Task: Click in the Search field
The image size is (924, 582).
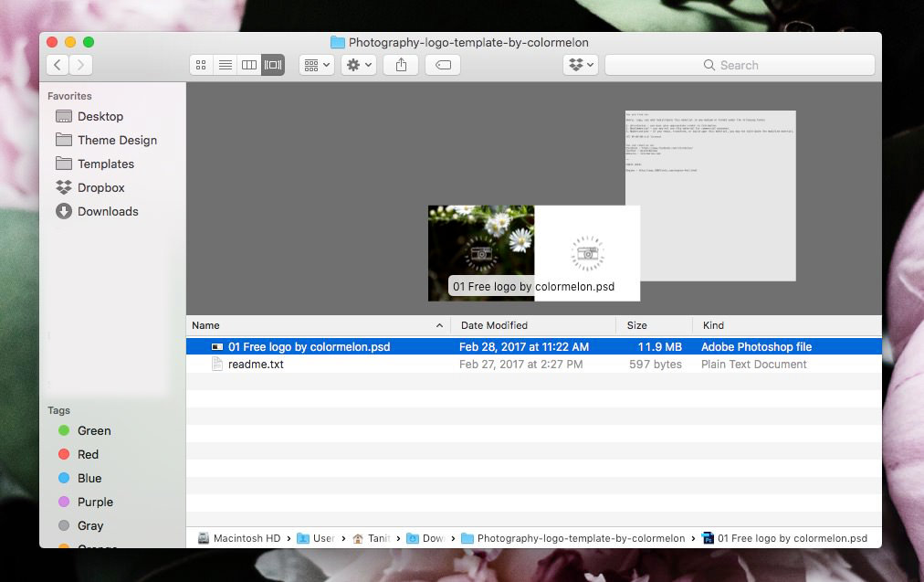Action: [x=740, y=65]
